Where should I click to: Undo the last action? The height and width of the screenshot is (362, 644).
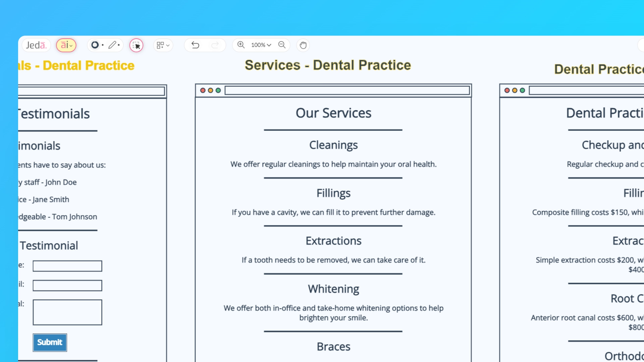tap(195, 45)
